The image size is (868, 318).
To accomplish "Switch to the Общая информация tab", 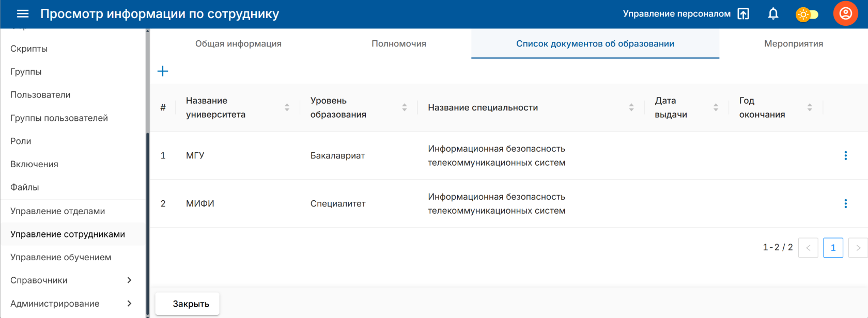I will click(238, 44).
